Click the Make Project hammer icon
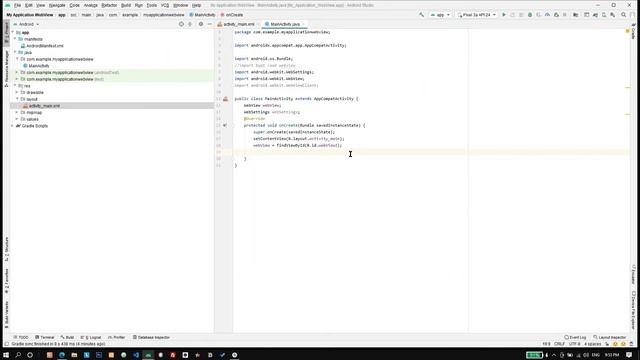This screenshot has width=640, height=360. tap(421, 15)
